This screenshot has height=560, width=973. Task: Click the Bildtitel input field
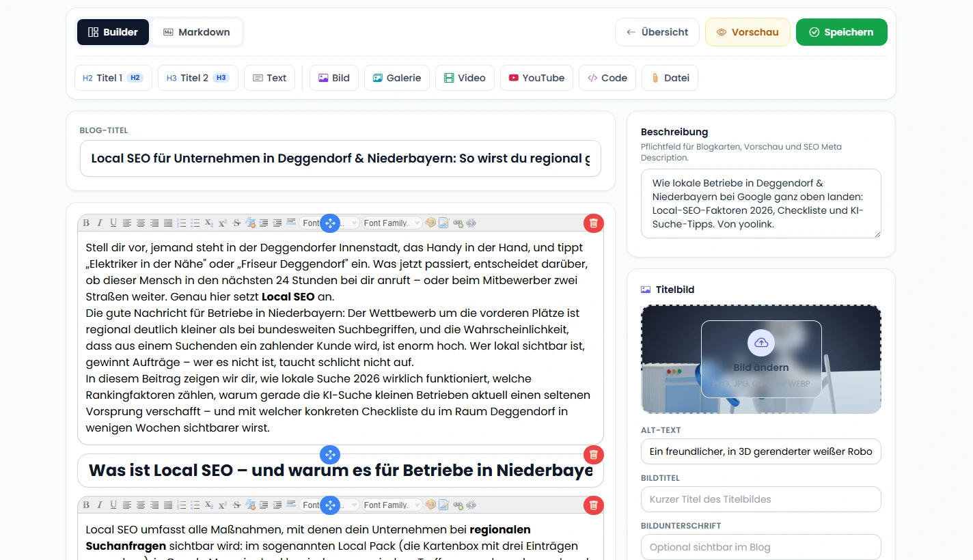click(761, 499)
